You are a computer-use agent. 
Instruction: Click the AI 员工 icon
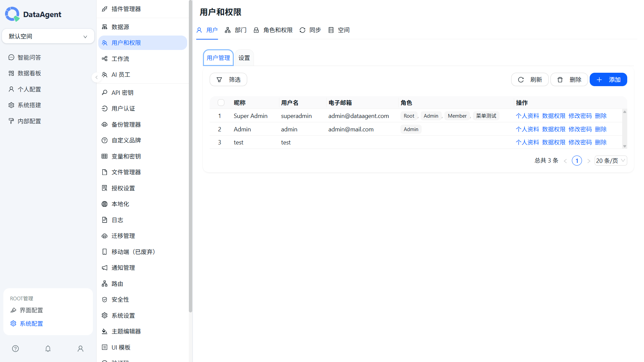point(105,75)
